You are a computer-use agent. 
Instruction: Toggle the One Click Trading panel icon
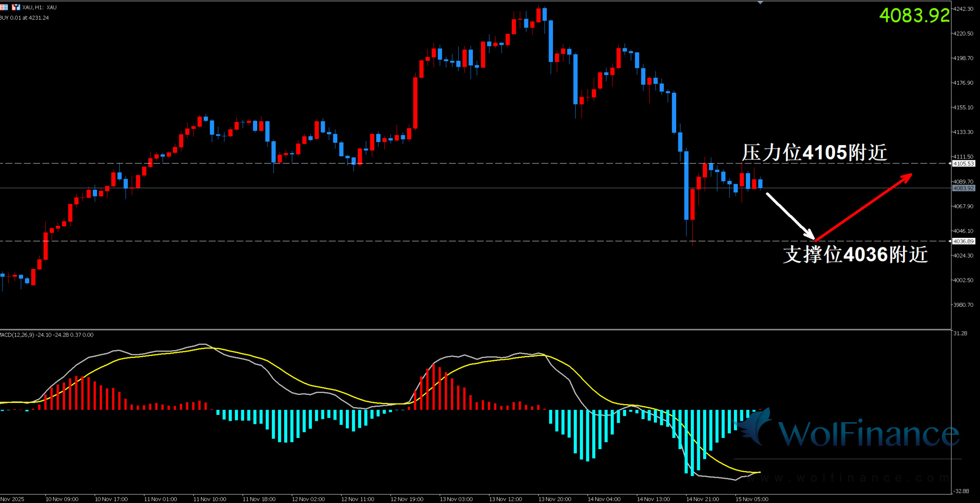[x=16, y=7]
